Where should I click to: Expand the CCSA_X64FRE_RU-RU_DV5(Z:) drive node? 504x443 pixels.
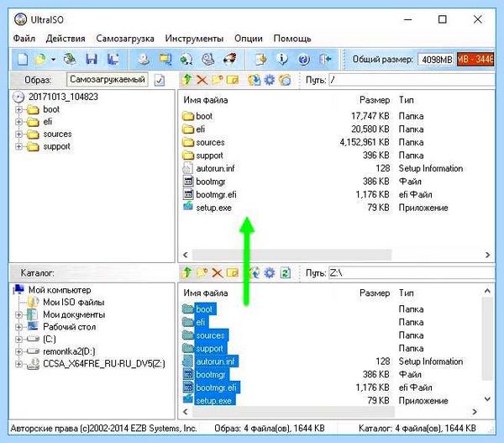point(19,364)
